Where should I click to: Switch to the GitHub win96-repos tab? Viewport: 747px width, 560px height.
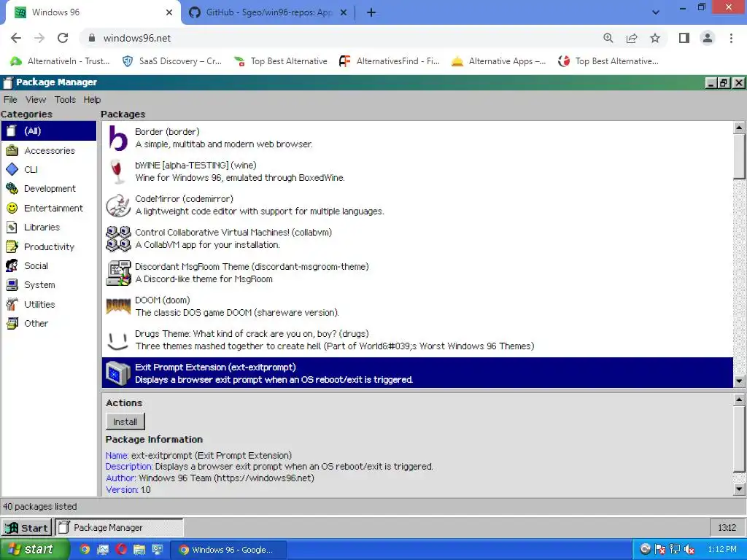click(267, 12)
